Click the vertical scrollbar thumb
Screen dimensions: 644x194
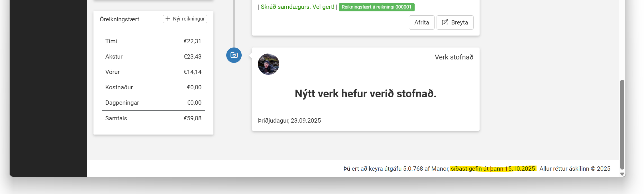[x=622, y=125]
